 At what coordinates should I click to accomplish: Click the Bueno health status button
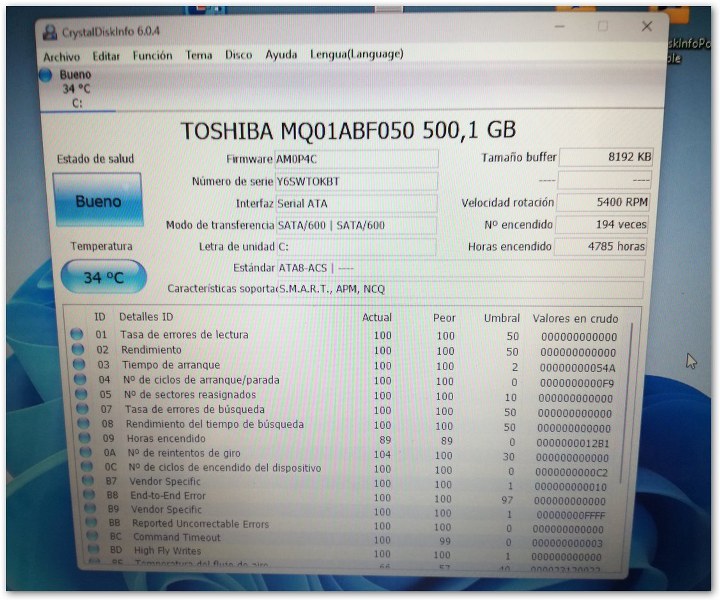pos(98,200)
